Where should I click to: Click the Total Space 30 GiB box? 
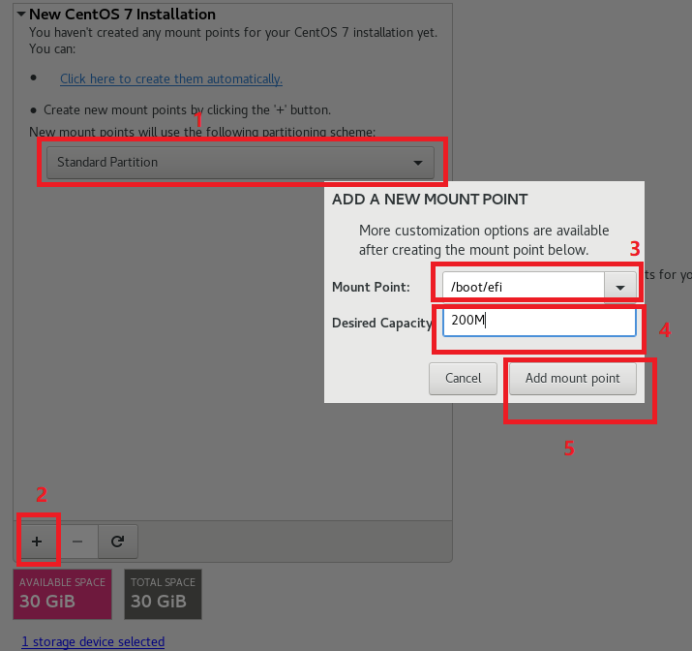[163, 594]
